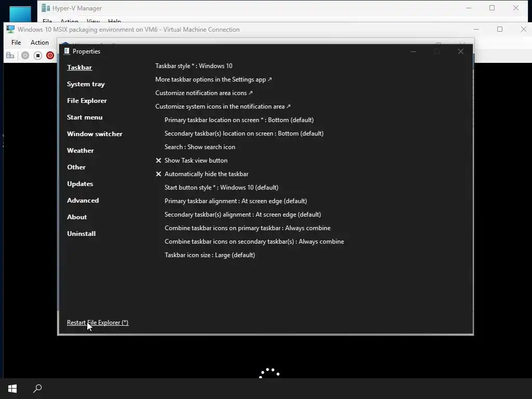
Task: Click the Turn Off VM toolbar icon
Action: [37, 55]
